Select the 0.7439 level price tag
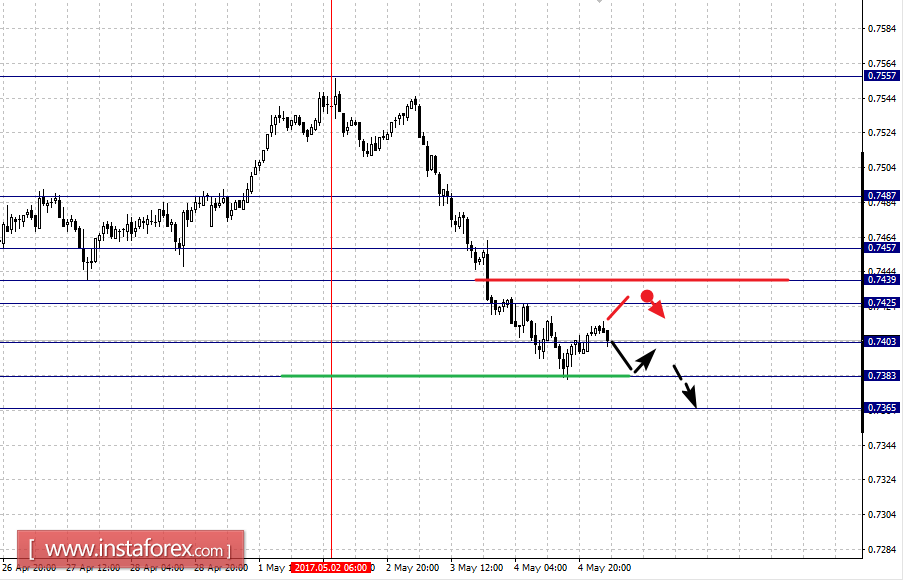 click(x=882, y=280)
